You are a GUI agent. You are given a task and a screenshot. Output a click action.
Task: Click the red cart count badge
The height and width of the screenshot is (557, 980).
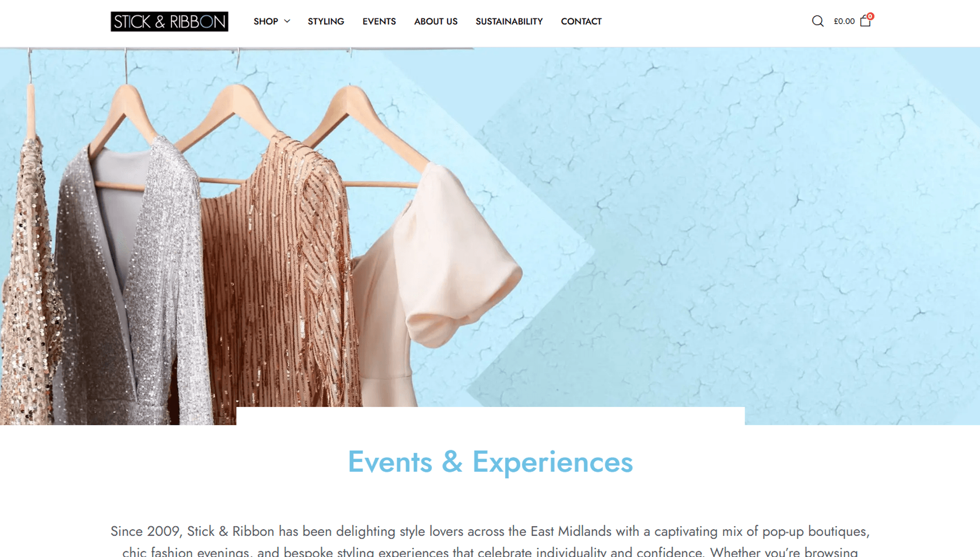870,17
